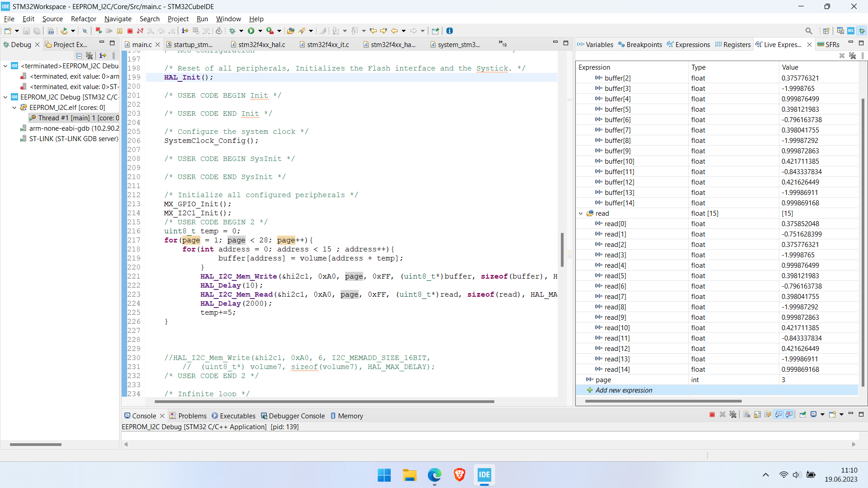Stop debugging with the red Terminate icon
Screen dimensions: 868x488
pyautogui.click(x=130, y=31)
